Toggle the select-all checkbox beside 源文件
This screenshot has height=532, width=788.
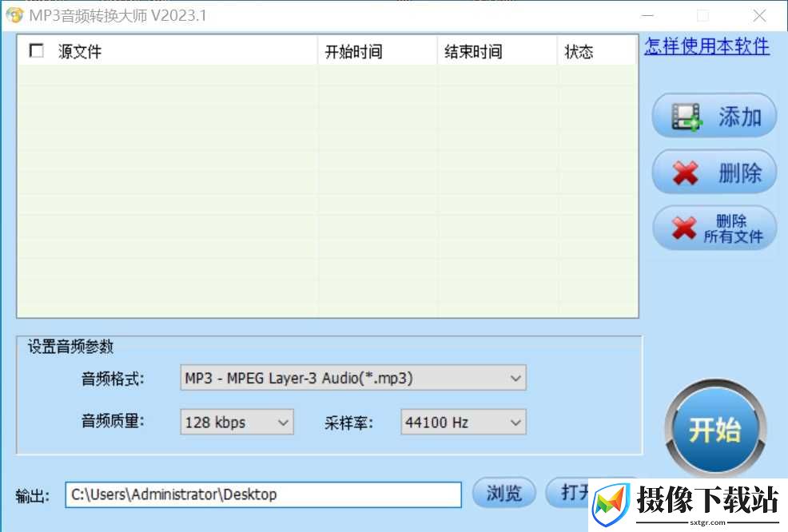[x=37, y=50]
